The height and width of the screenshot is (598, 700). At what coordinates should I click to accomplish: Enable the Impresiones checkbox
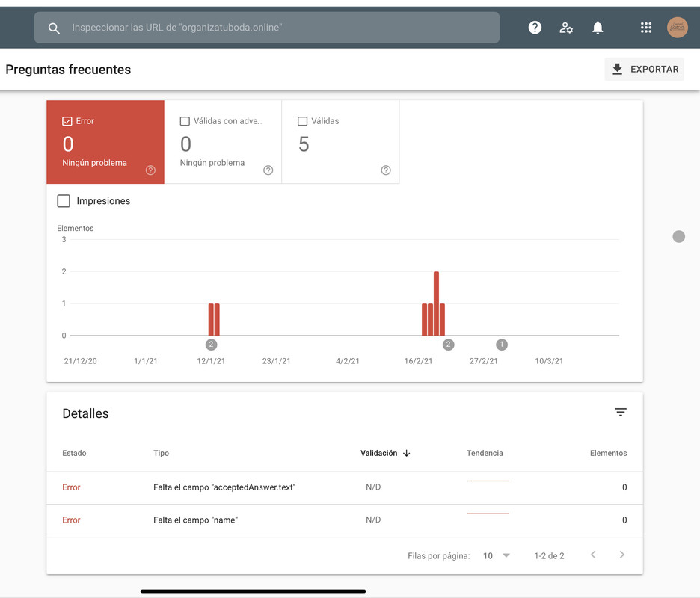click(x=64, y=201)
